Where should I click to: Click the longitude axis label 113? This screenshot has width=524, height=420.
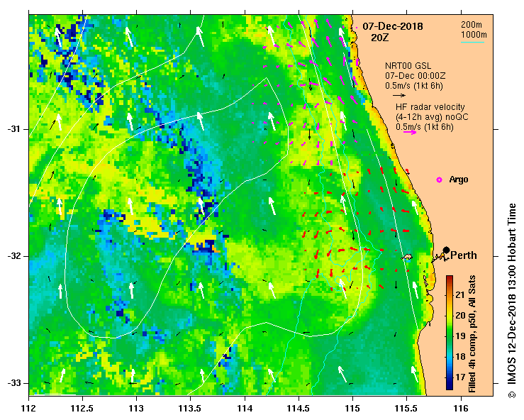(x=137, y=409)
